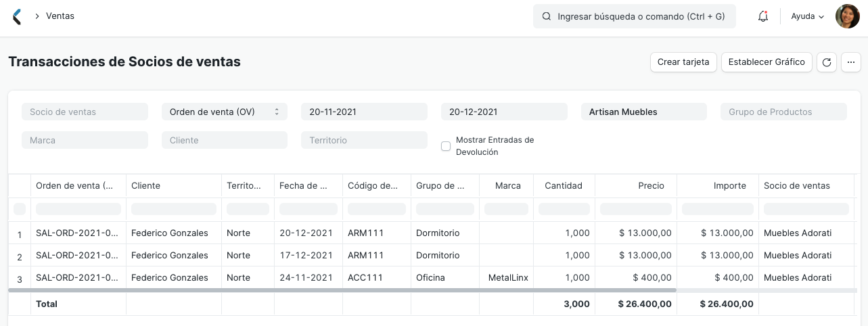This screenshot has width=868, height=326.
Task: Click the column filter box under Importe
Action: (x=718, y=209)
